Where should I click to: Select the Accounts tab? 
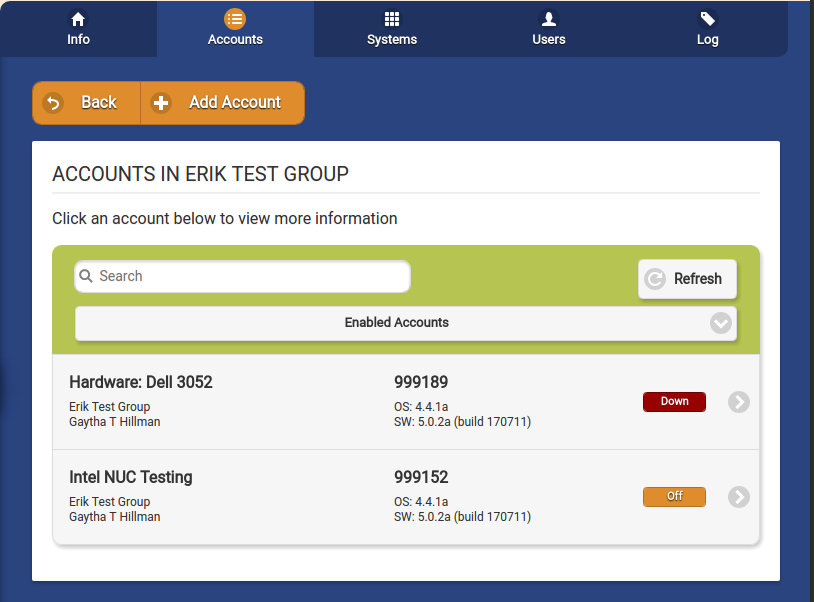235,29
